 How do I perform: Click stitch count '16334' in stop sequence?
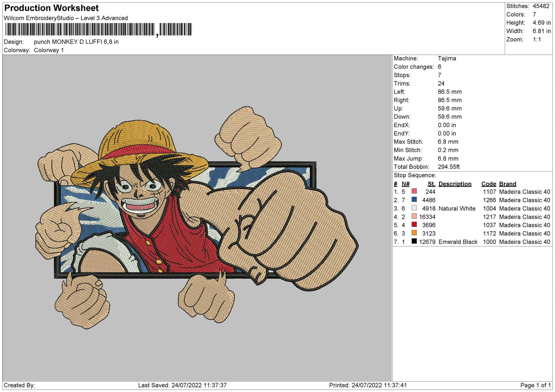tap(427, 217)
